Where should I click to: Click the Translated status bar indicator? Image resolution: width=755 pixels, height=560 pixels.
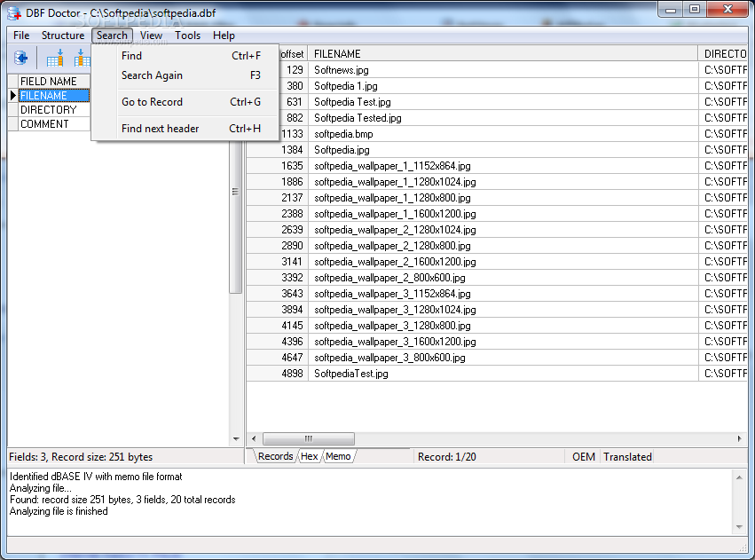click(x=627, y=456)
